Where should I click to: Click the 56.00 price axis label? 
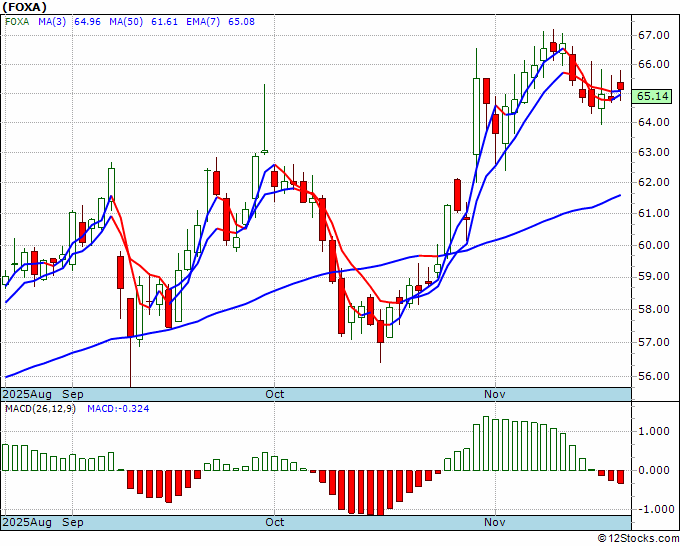(x=654, y=376)
